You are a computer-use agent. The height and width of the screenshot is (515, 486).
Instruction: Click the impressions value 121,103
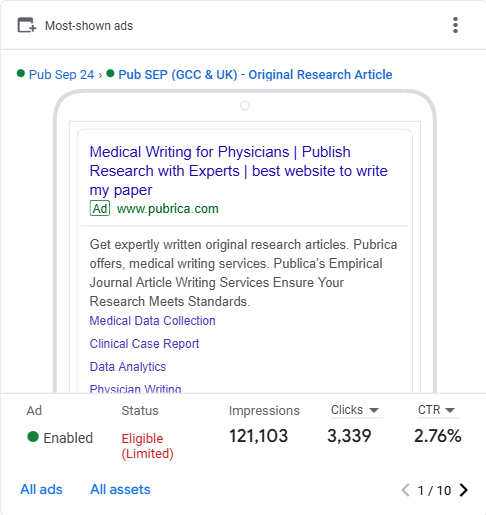click(258, 436)
